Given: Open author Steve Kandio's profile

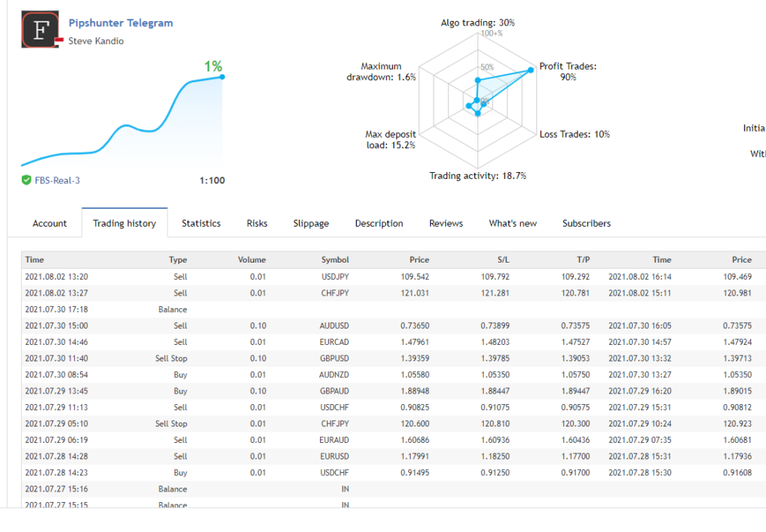Looking at the screenshot, I should coord(96,41).
